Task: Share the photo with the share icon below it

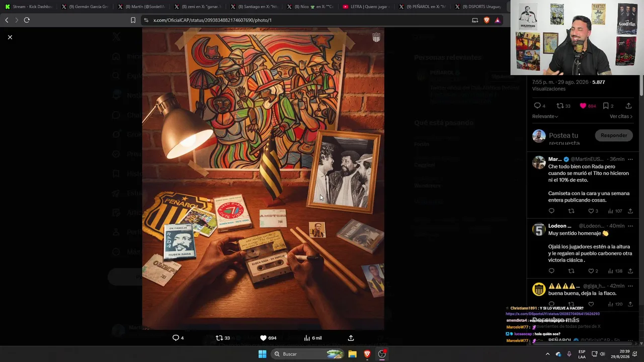Action: pyautogui.click(x=351, y=338)
